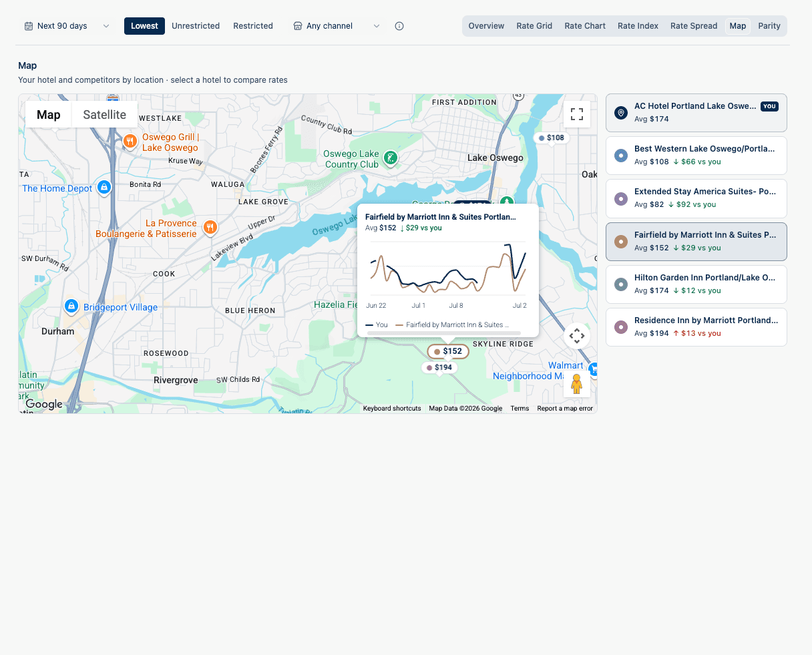
Task: Switch the map to Satellite view
Action: 104,115
